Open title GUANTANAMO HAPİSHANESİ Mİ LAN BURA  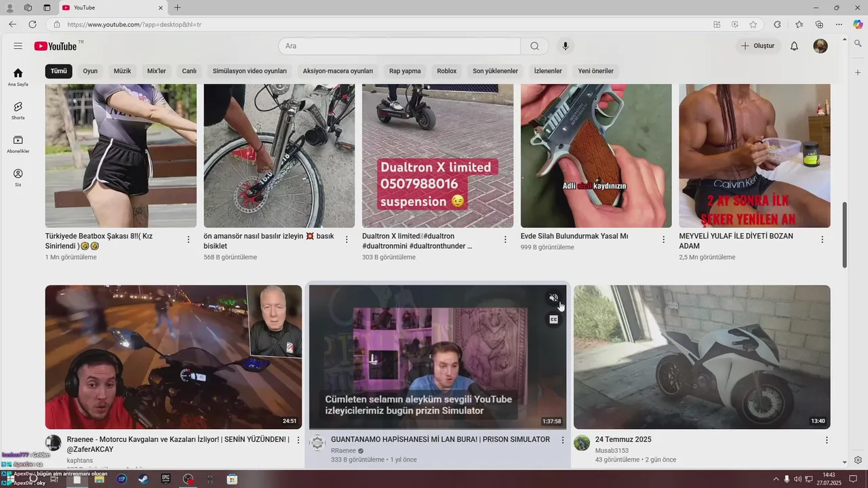coord(440,440)
